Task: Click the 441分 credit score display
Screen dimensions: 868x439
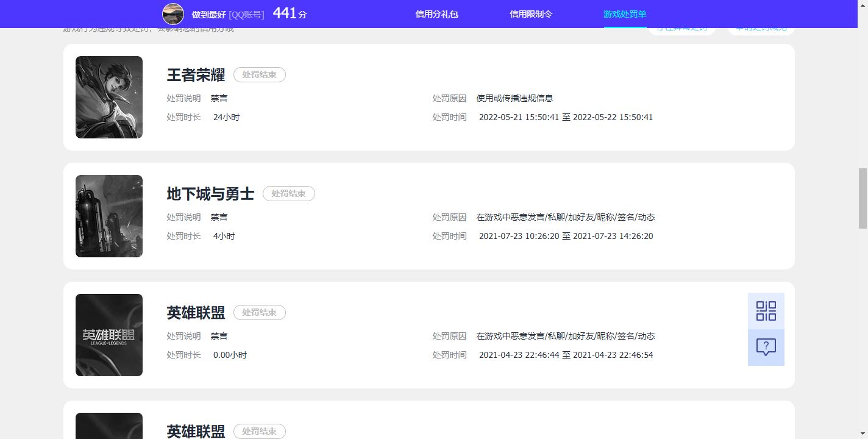Action: click(x=290, y=13)
